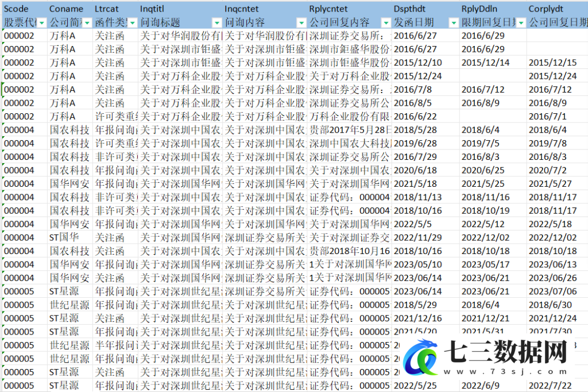Click the 公司回复日期 header cell
Screen dimensions: 588x392
(x=558, y=22)
